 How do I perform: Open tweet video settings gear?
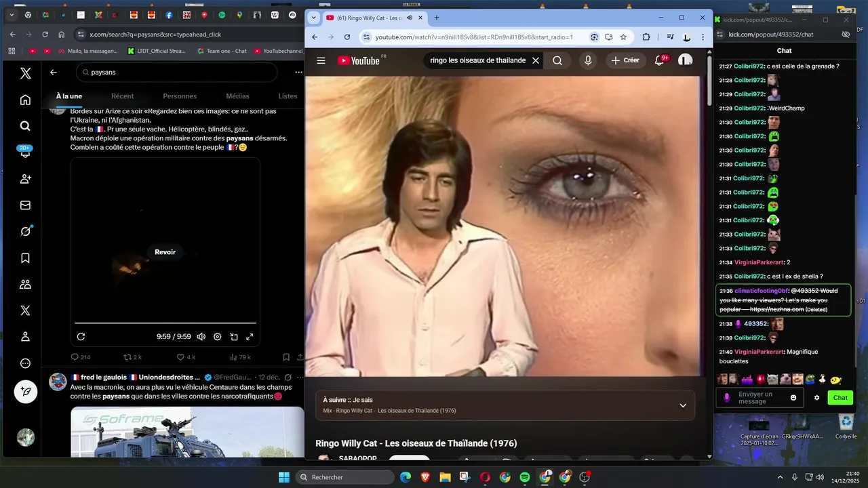coord(217,336)
